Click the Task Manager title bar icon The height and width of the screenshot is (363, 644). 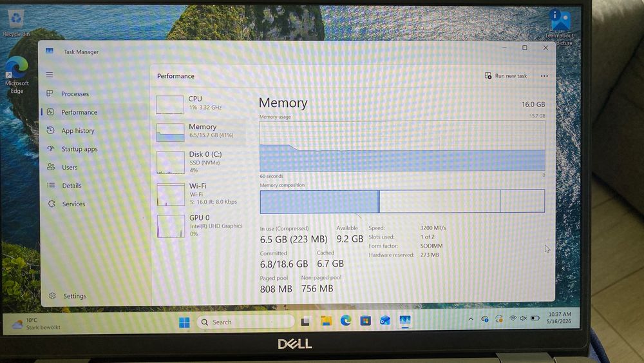tap(50, 51)
